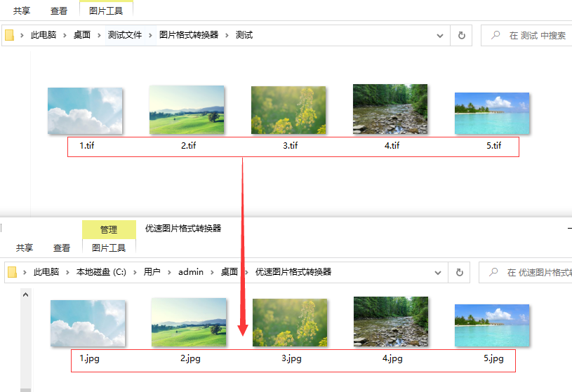This screenshot has height=392, width=572.
Task: Expand the chevron after 此电脑 in the bottom path
Action: coord(67,272)
